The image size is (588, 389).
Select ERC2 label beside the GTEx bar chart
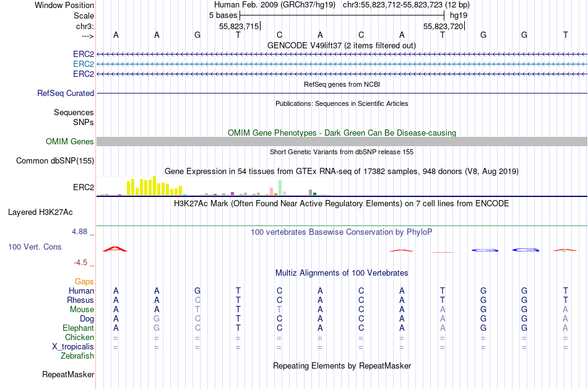click(84, 187)
